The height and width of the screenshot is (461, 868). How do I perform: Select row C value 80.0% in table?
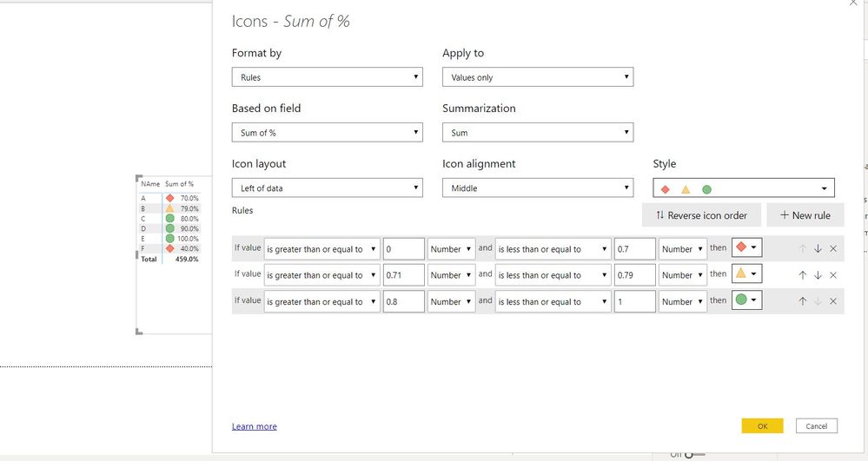pyautogui.click(x=189, y=219)
